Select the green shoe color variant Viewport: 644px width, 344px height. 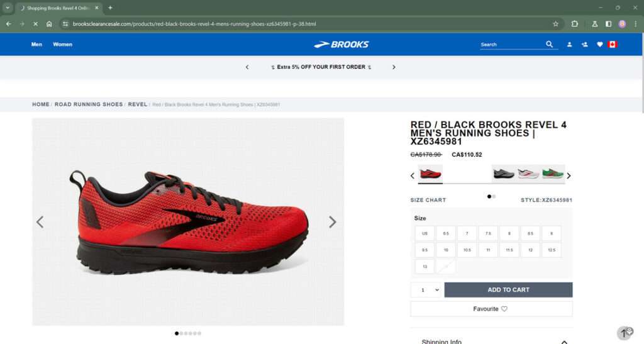[553, 174]
